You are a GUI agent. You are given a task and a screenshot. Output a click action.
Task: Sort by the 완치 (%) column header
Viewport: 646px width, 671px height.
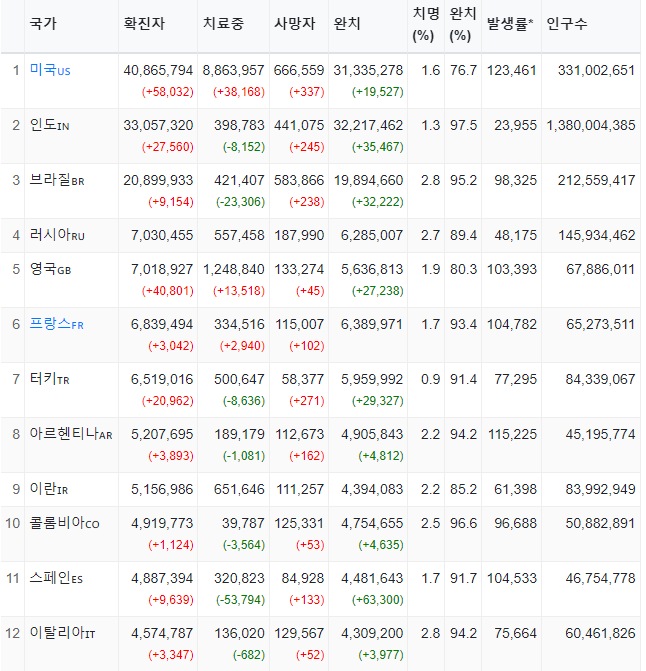[462, 24]
